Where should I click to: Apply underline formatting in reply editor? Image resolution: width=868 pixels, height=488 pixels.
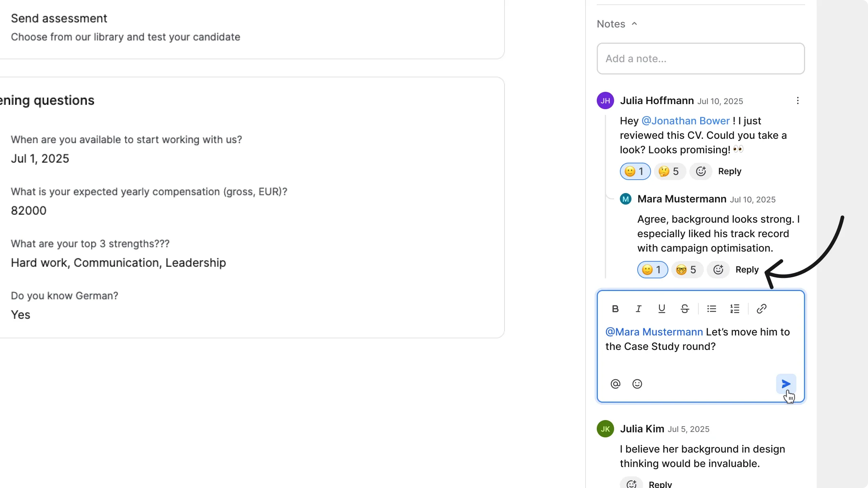click(x=661, y=309)
